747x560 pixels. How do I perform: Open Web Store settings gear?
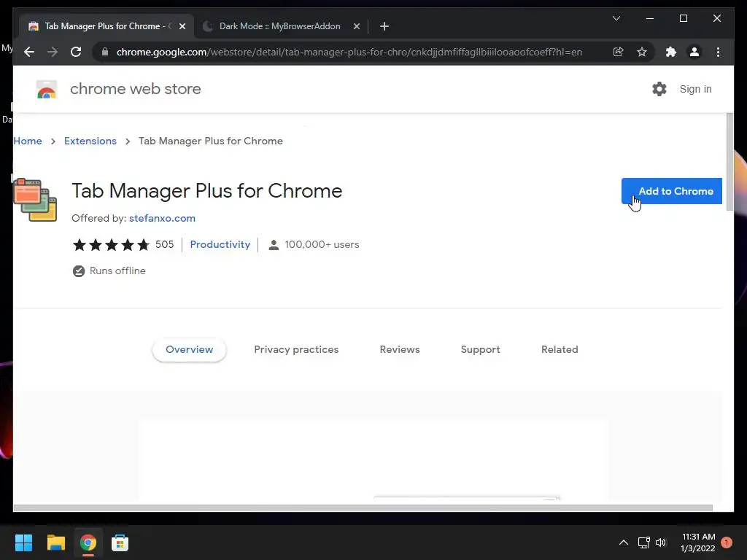pos(659,89)
